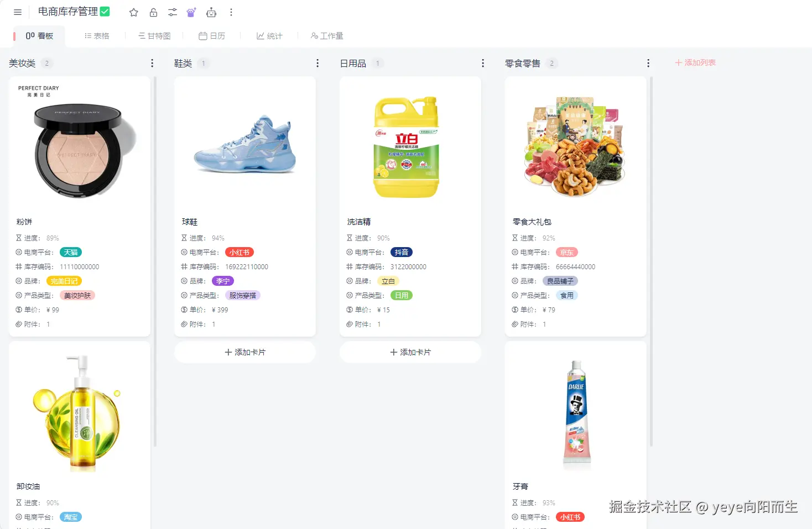Click 添加卡片 under 鞋类 column
This screenshot has width=812, height=529.
[x=245, y=352]
